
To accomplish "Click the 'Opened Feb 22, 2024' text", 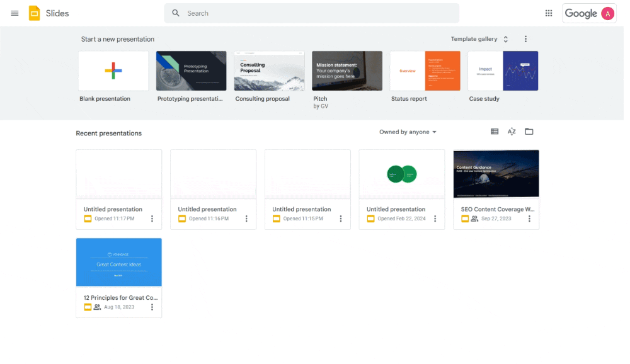I will [x=401, y=219].
